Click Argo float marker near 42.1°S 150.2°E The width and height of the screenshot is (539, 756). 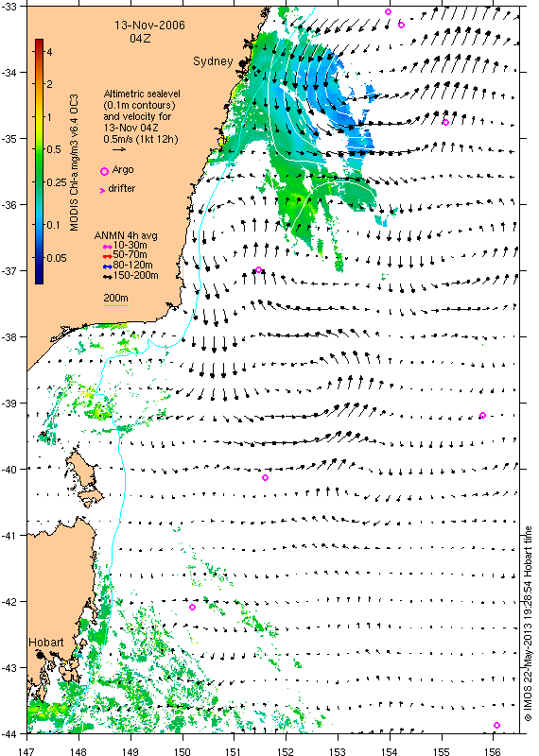coord(193,607)
